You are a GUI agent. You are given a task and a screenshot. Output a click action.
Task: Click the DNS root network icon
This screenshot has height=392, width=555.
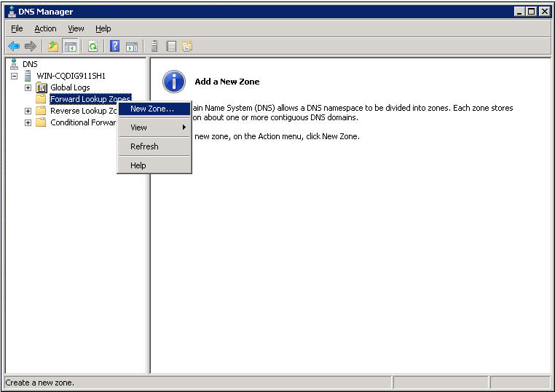[14, 64]
